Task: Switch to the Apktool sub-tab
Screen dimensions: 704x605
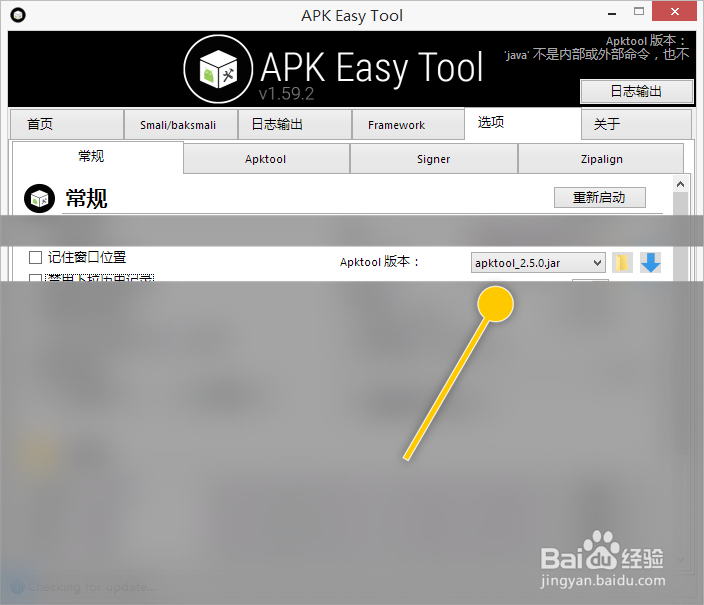Action: pos(266,159)
